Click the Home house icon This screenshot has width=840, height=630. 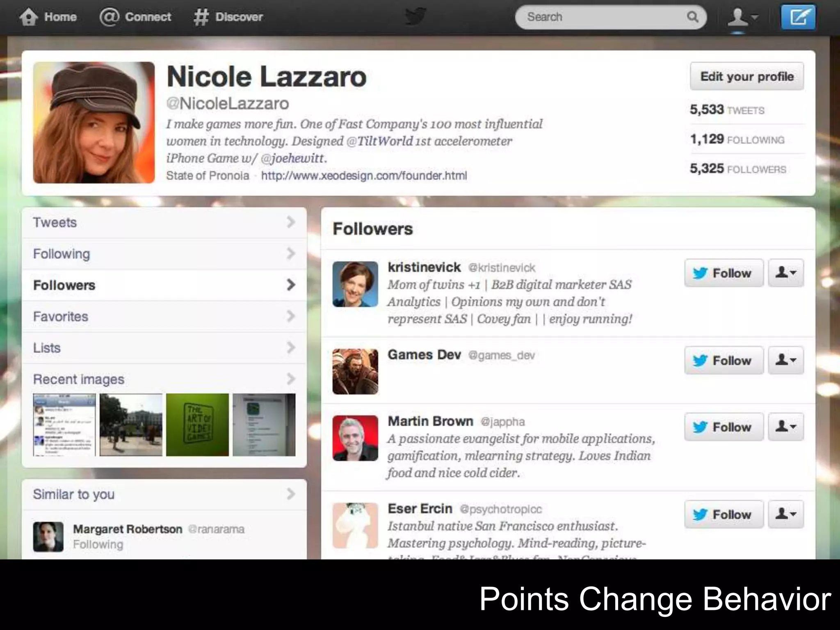click(29, 17)
